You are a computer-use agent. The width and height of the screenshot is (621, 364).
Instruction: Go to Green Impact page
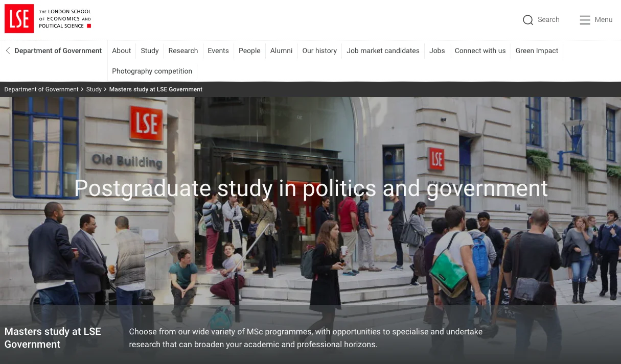(537, 51)
